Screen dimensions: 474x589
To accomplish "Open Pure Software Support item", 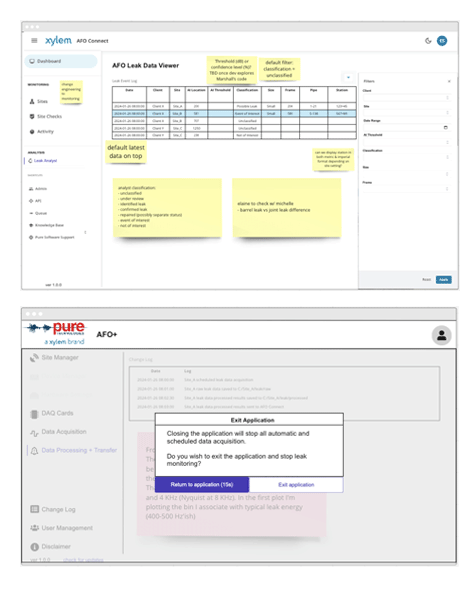I will (51, 237).
